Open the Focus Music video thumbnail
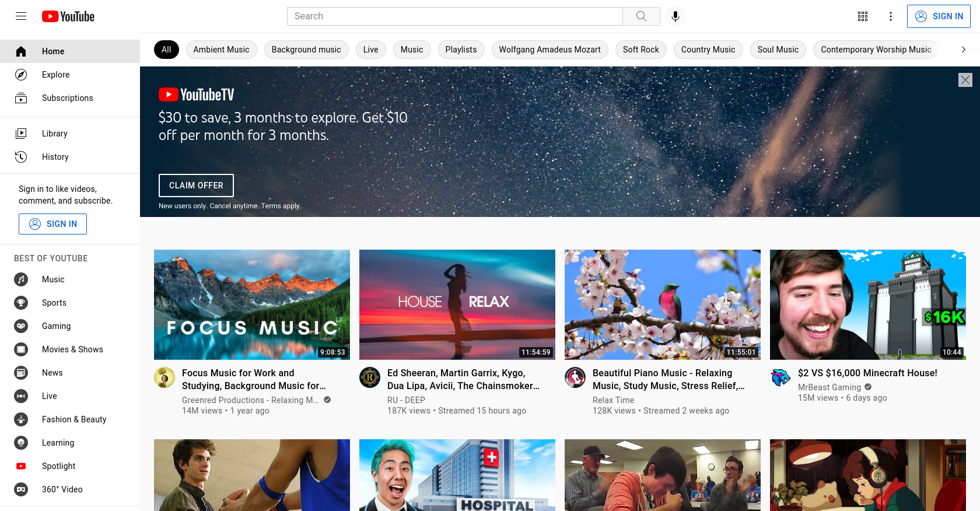 pyautogui.click(x=252, y=304)
